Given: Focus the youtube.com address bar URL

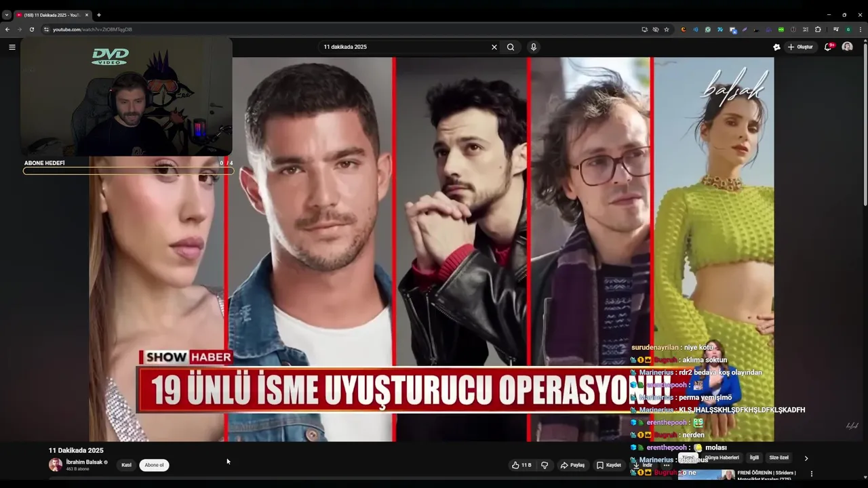Looking at the screenshot, I should 92,29.
